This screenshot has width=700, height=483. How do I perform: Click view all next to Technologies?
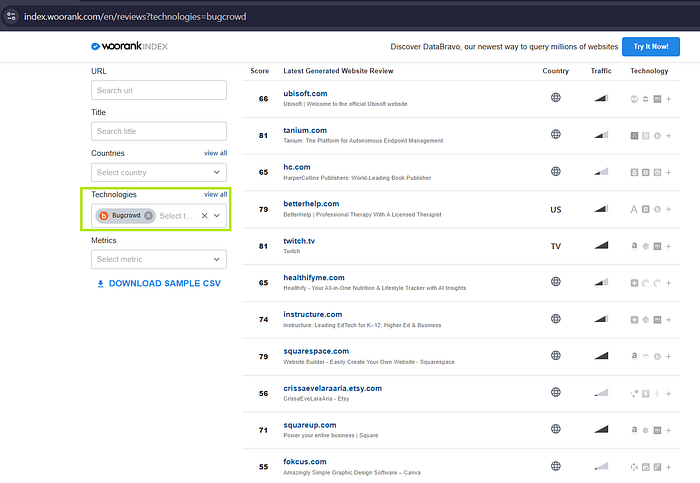[x=216, y=194]
